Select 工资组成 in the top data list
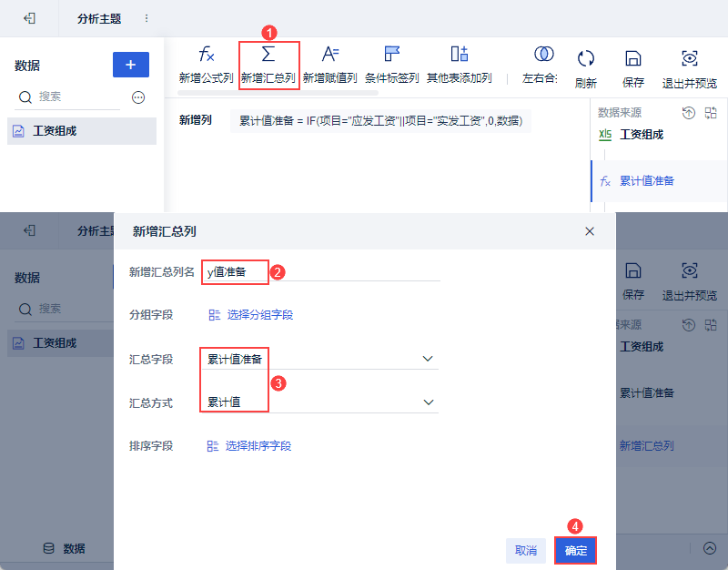The image size is (728, 570). (x=82, y=131)
